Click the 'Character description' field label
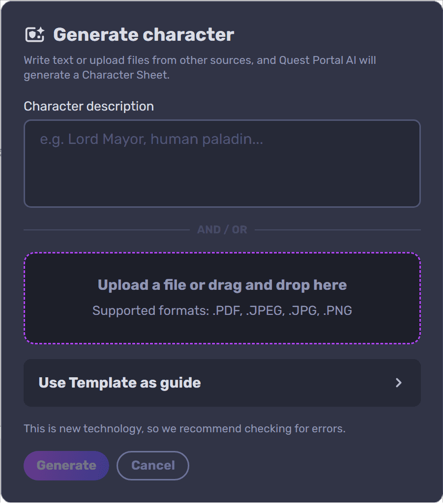Screen dimensions: 443x504 (89, 107)
